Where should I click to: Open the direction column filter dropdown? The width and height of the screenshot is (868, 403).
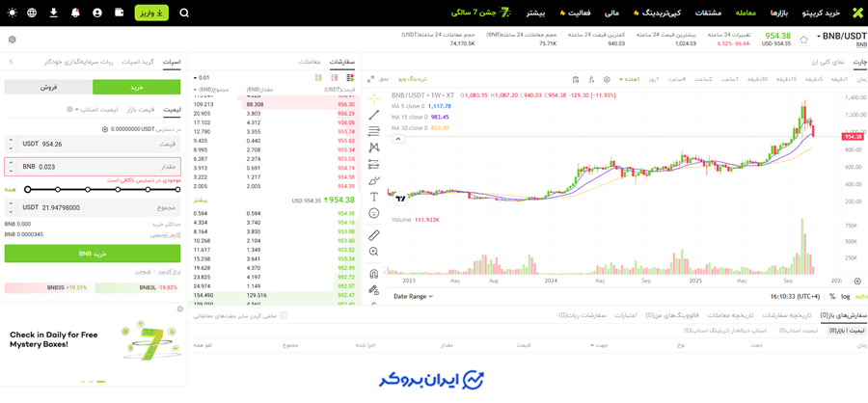[x=599, y=344]
